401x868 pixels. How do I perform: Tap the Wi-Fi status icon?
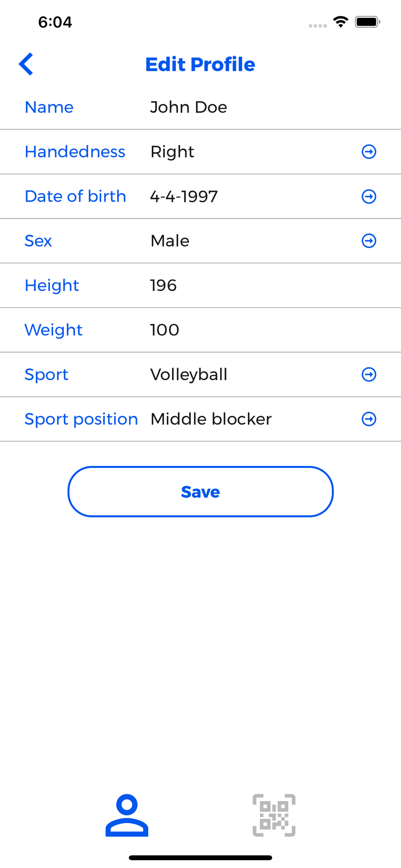341,22
